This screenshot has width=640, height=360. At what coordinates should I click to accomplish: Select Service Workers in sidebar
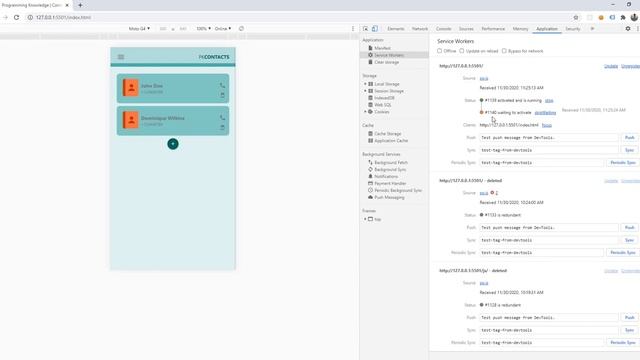[389, 55]
